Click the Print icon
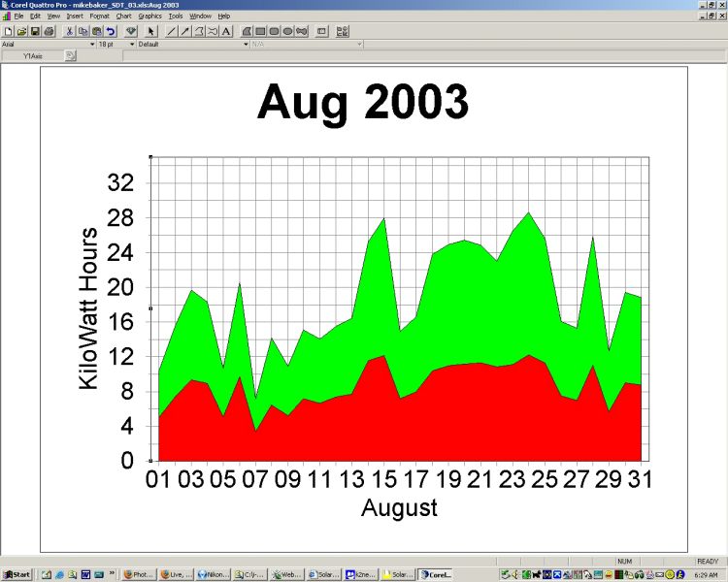Image resolution: width=728 pixels, height=582 pixels. click(49, 31)
